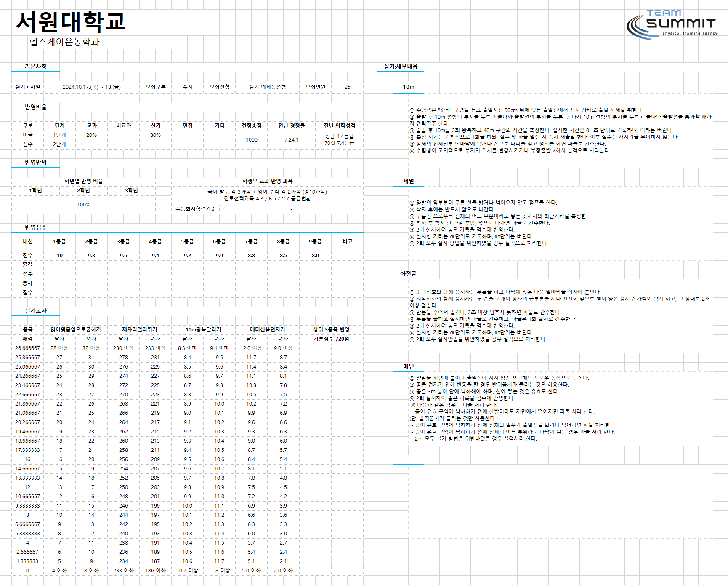Click the 실기 예체능전형 cell
Viewport: 728px width, 585px height.
tap(268, 87)
